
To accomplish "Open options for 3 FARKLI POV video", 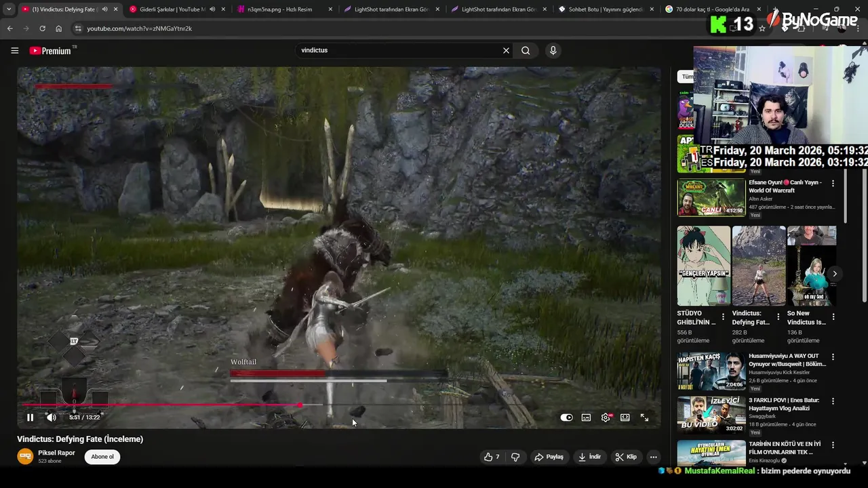I will point(833,401).
